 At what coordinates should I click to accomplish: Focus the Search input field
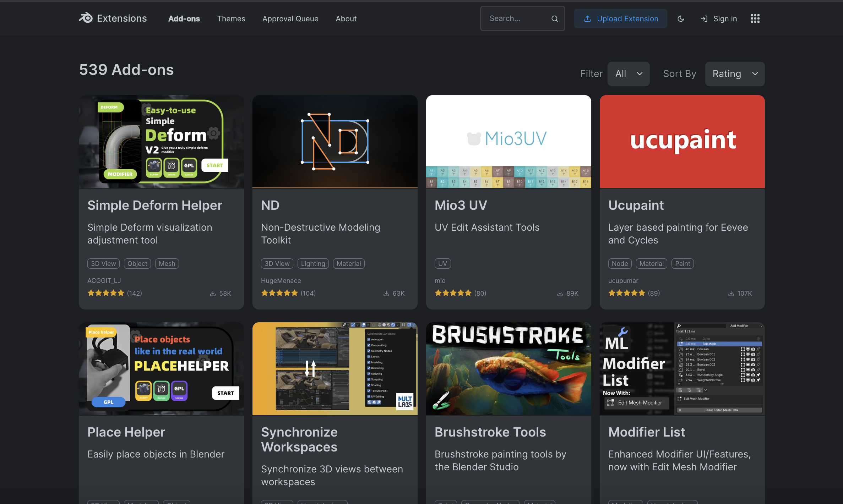coord(522,18)
